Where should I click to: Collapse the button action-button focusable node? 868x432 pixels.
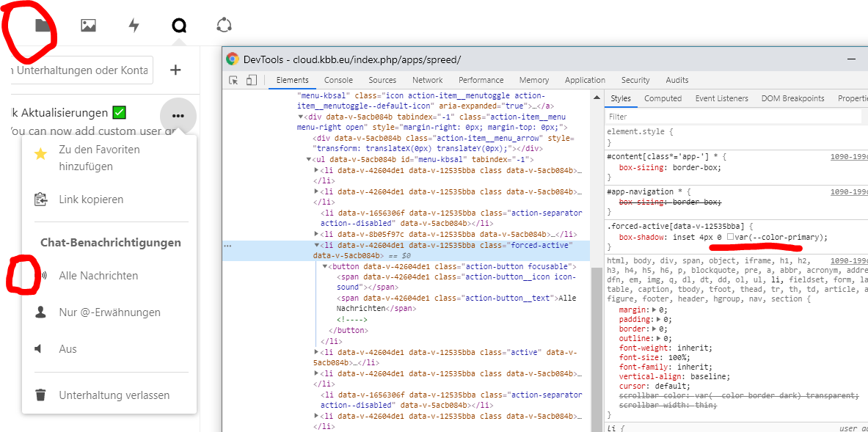(x=325, y=267)
